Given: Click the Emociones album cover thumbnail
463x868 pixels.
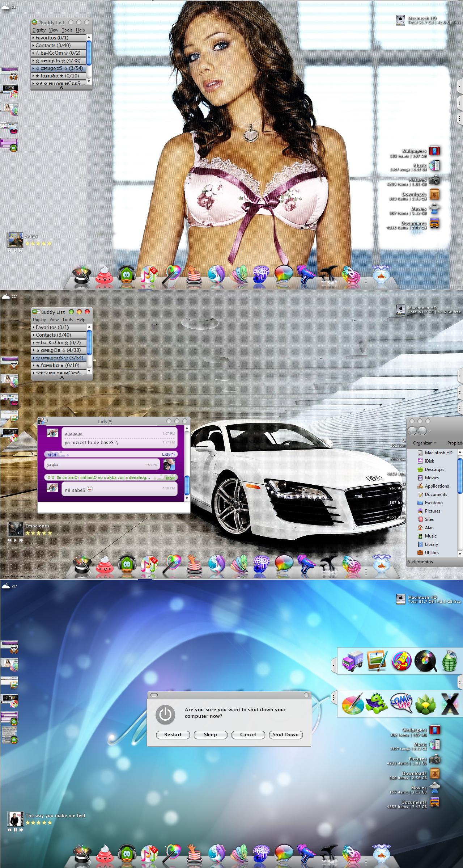Looking at the screenshot, I should pos(16,529).
